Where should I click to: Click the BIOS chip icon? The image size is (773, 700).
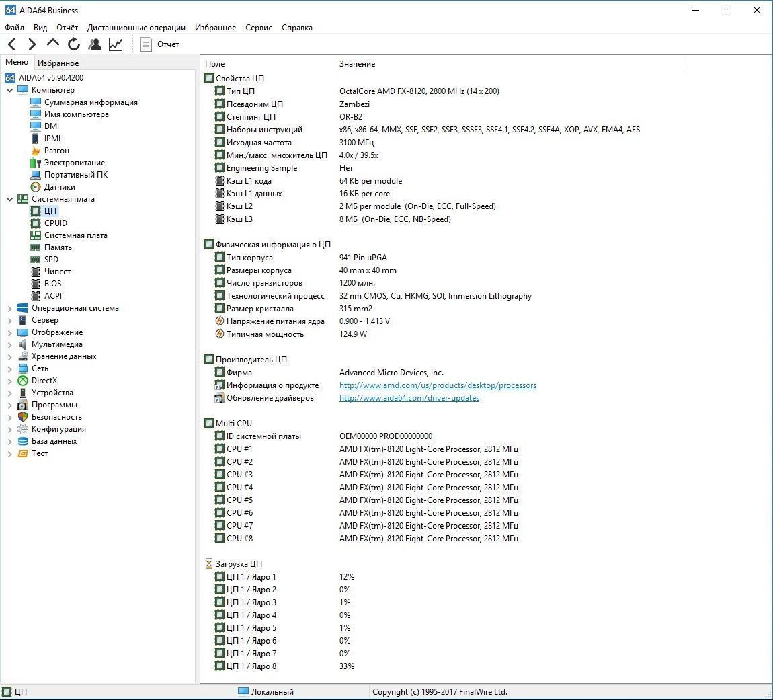point(36,284)
